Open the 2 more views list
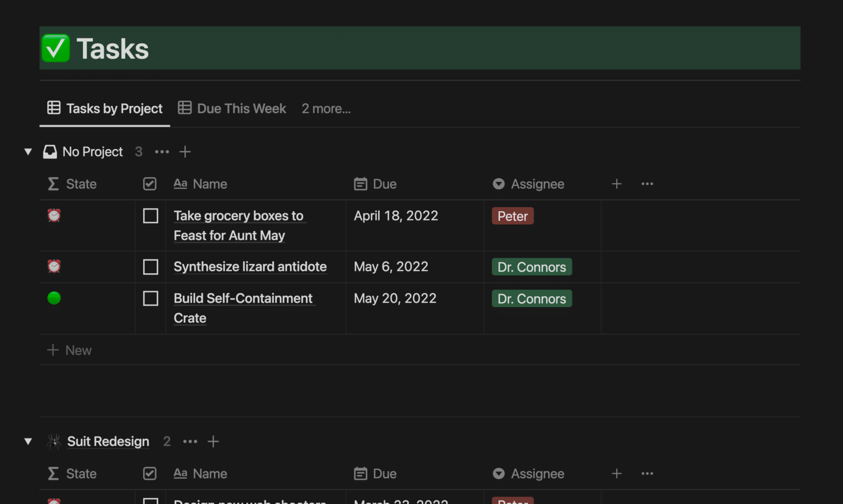 326,109
